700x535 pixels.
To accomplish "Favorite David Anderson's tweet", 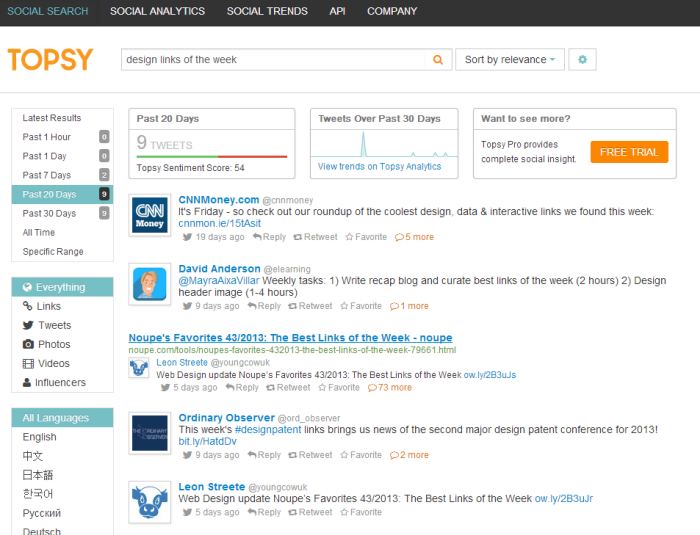I will pos(361,306).
